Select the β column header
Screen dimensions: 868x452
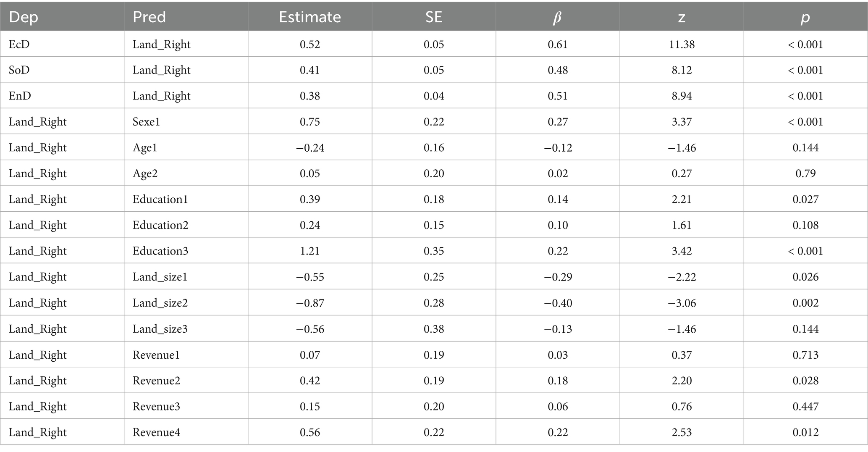[x=557, y=18]
